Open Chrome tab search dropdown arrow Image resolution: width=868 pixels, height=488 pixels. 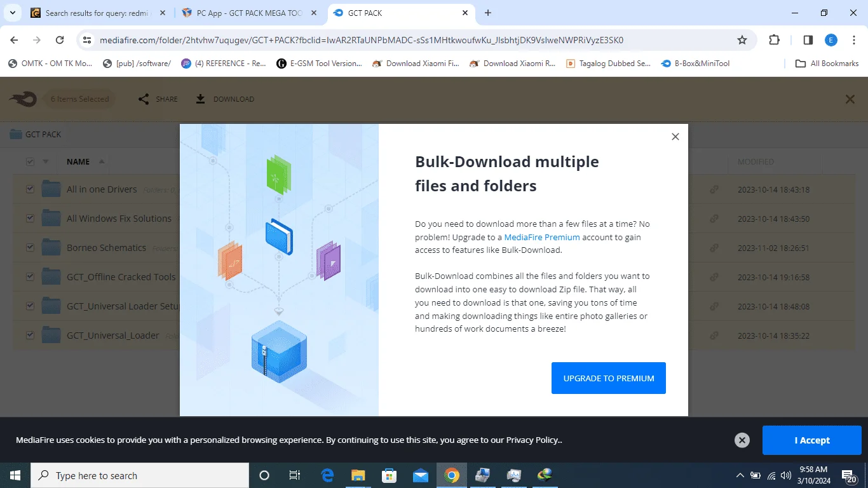click(12, 13)
